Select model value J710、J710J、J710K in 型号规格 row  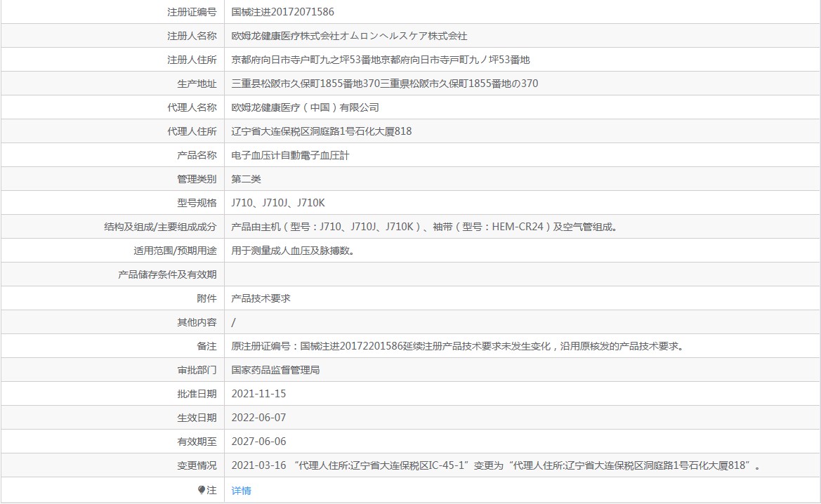tap(278, 203)
